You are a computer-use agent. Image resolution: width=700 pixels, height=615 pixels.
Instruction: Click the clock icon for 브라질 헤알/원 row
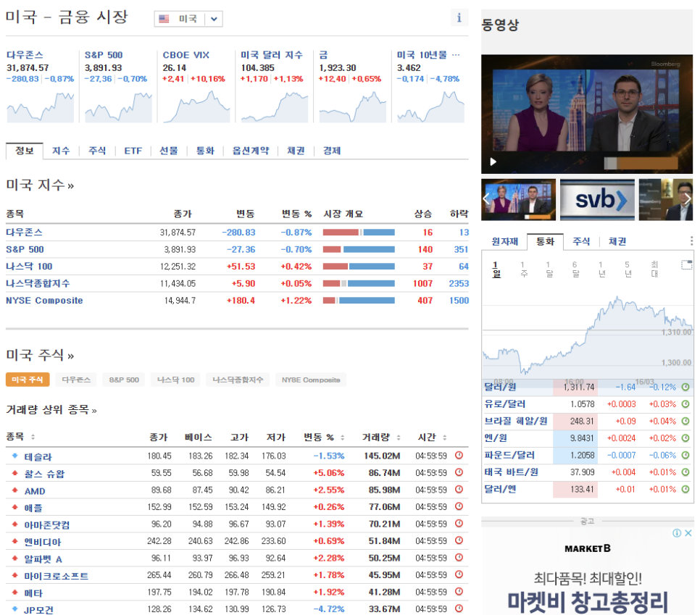point(686,421)
